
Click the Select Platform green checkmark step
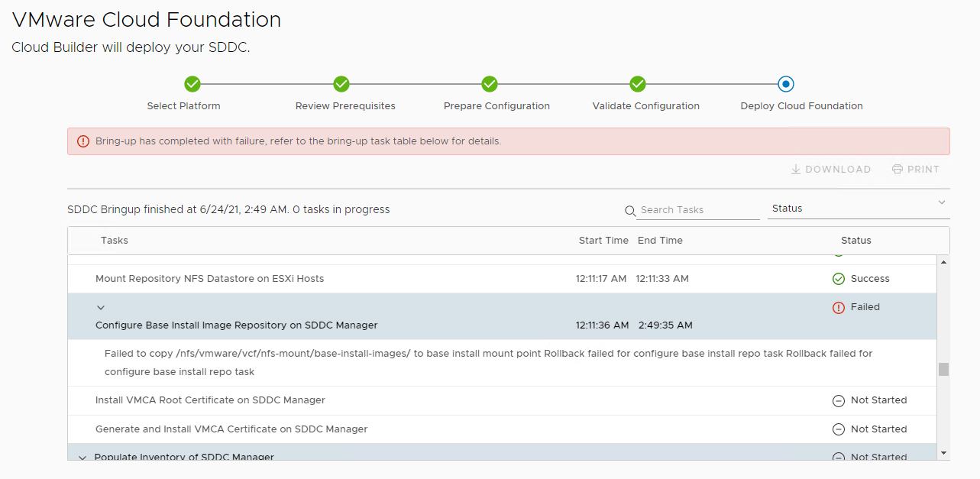tap(192, 84)
